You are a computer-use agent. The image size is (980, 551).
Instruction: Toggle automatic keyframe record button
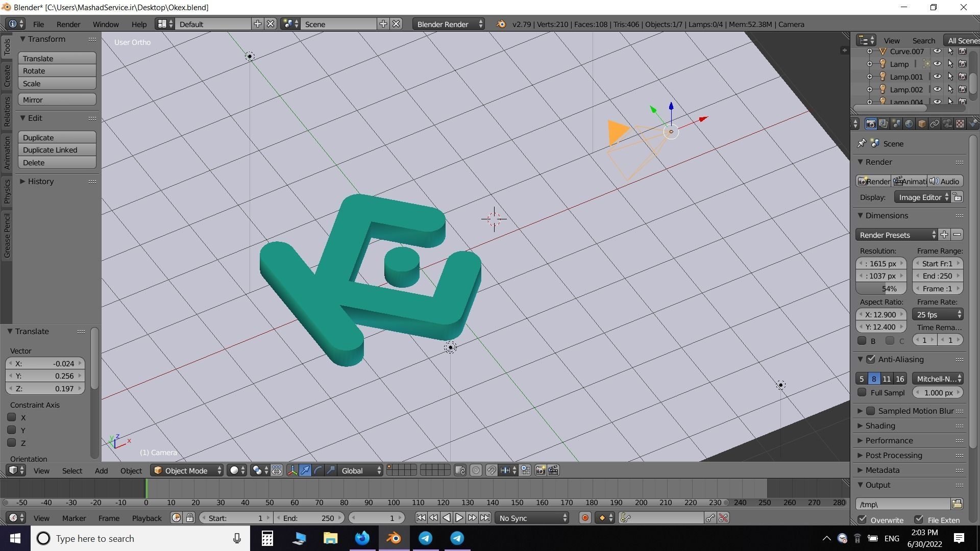tap(585, 518)
